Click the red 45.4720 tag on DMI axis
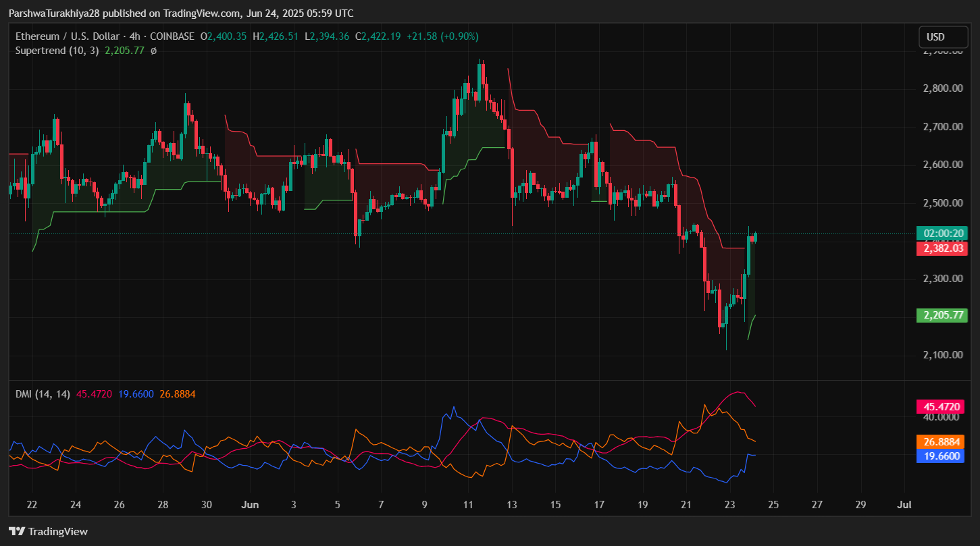 pos(940,407)
